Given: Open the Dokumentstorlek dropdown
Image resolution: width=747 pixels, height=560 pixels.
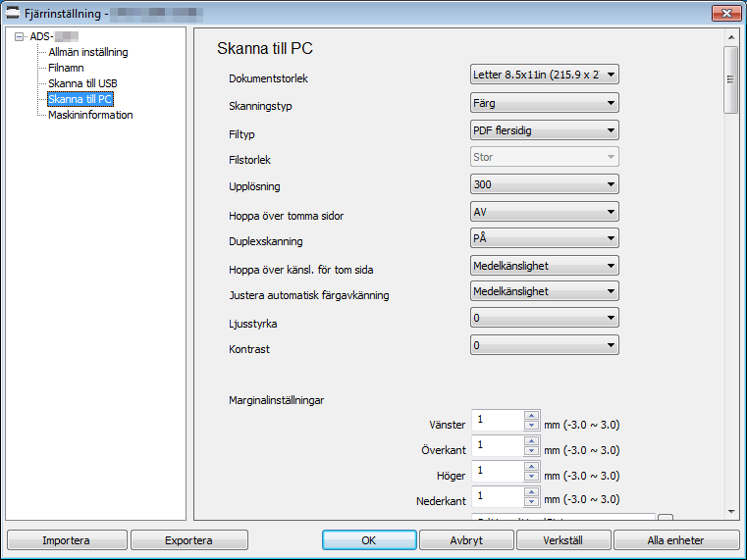Looking at the screenshot, I should point(545,75).
